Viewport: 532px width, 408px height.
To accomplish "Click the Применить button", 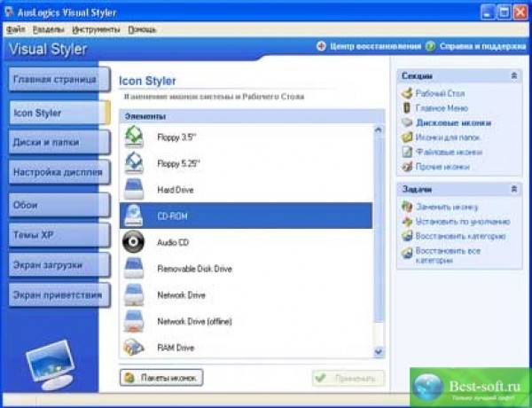I will tap(348, 378).
